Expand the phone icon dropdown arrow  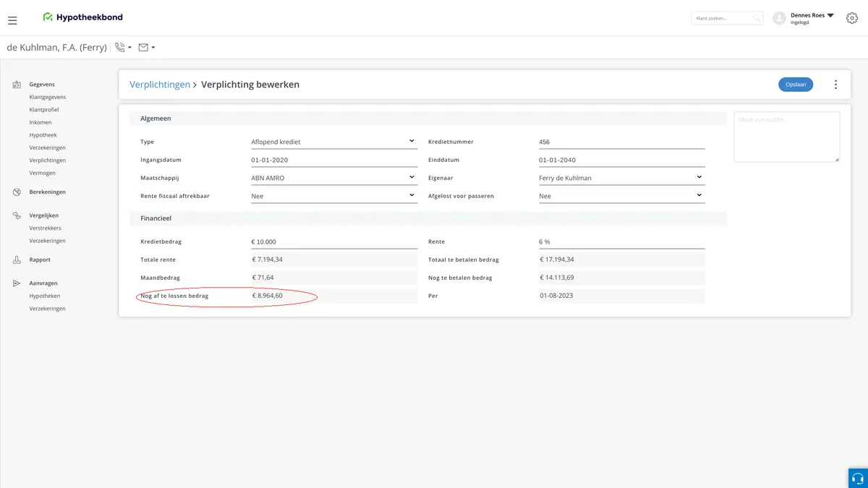pyautogui.click(x=129, y=48)
